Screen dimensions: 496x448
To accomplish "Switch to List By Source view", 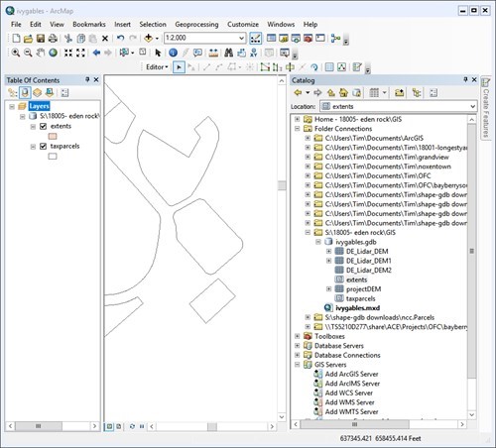I will pyautogui.click(x=25, y=93).
